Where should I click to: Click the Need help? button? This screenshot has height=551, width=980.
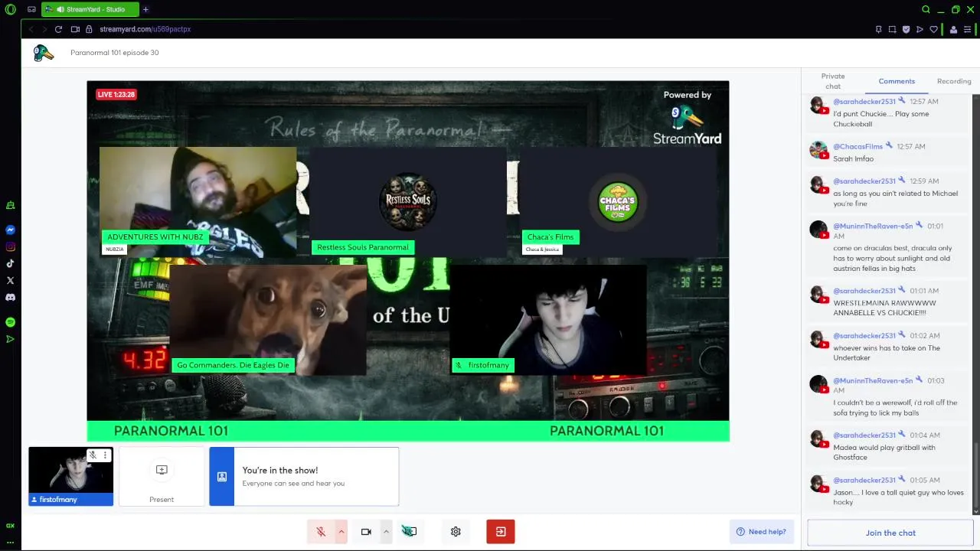761,532
